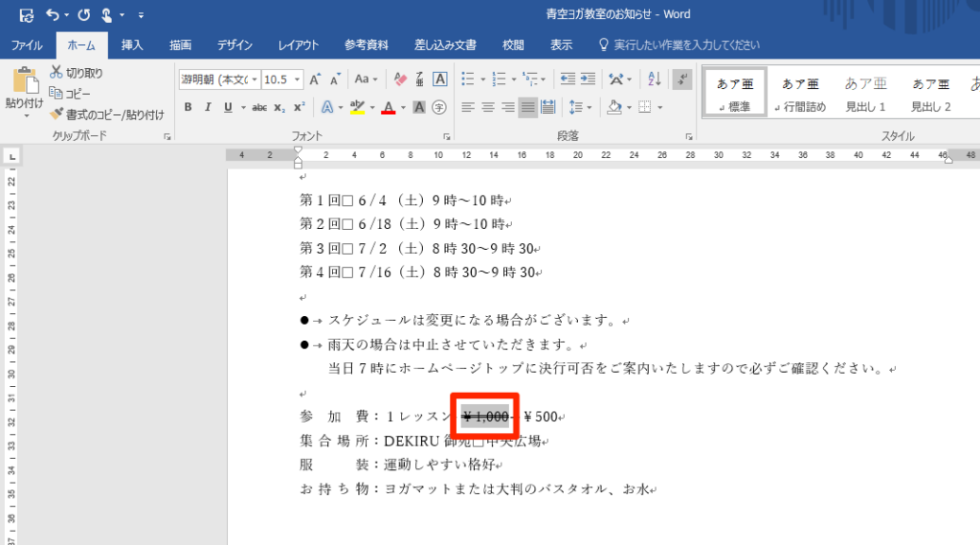Toggle strikethrough formatting

click(259, 107)
